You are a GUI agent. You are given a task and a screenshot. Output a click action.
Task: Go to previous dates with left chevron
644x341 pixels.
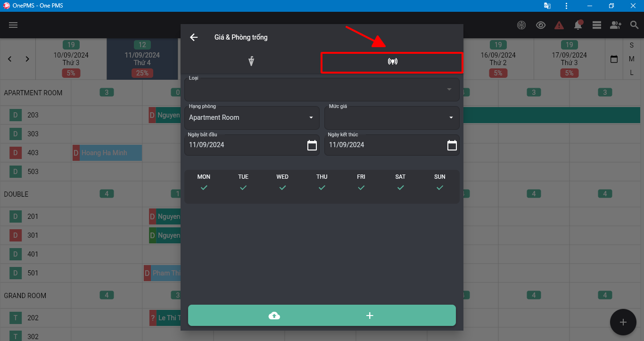pyautogui.click(x=10, y=59)
